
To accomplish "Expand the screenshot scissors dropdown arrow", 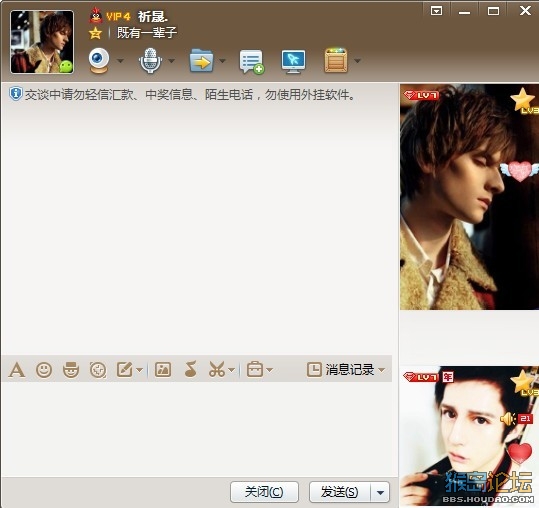I will tap(232, 370).
